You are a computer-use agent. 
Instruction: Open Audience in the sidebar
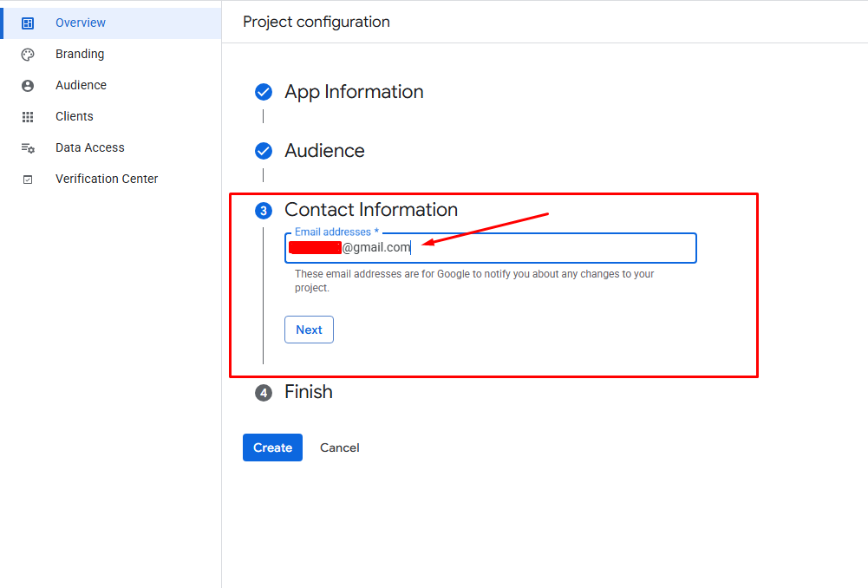click(x=81, y=85)
